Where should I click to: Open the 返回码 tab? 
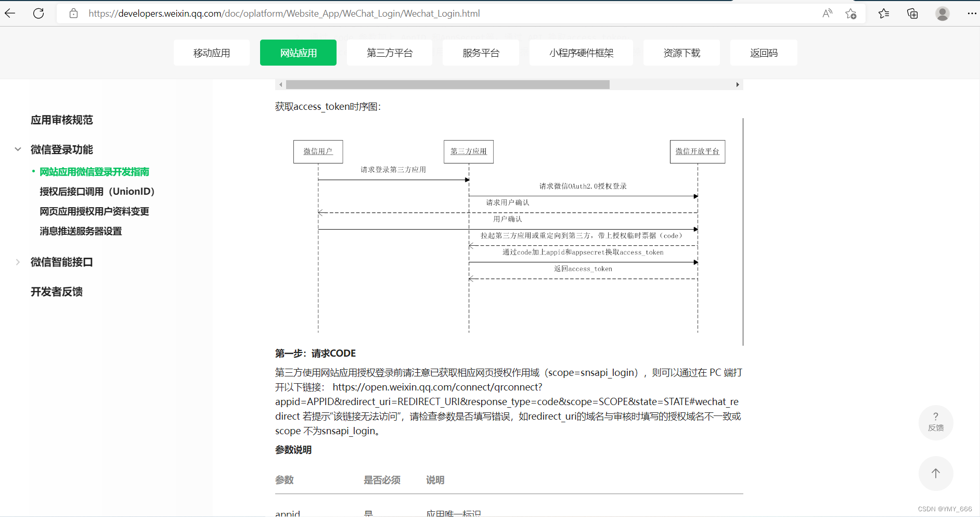pyautogui.click(x=764, y=53)
